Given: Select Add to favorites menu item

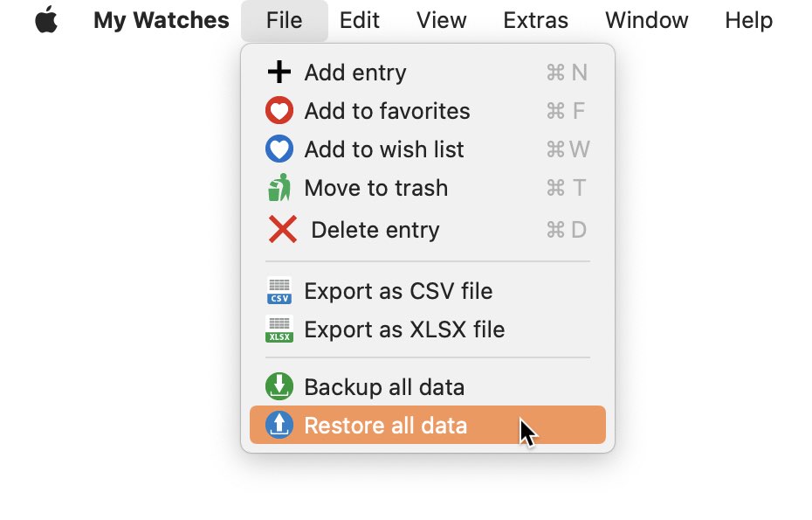Looking at the screenshot, I should 428,110.
